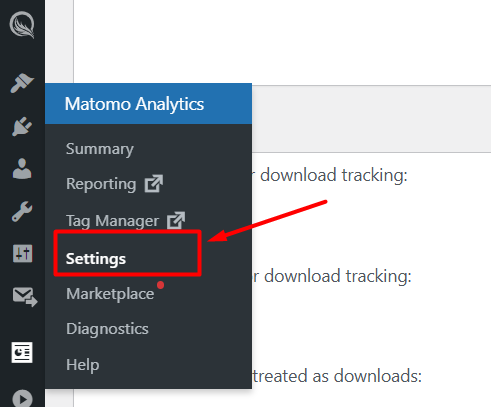Click the red notification dot on Marketplace

[x=161, y=285]
